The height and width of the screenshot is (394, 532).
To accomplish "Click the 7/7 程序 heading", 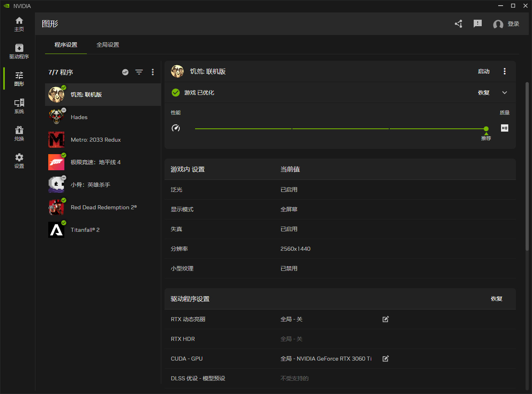I will click(x=61, y=72).
